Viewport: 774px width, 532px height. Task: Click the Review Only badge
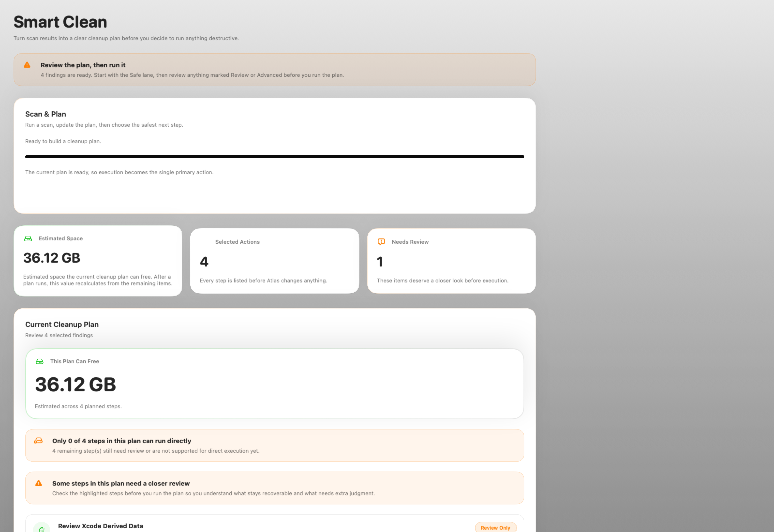click(x=495, y=528)
